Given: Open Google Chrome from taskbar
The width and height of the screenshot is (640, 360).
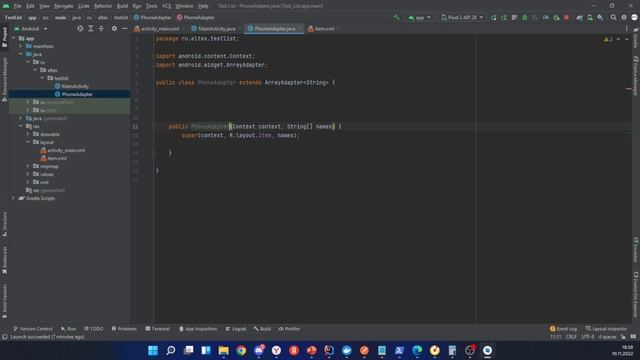Looking at the screenshot, I should tap(241, 350).
